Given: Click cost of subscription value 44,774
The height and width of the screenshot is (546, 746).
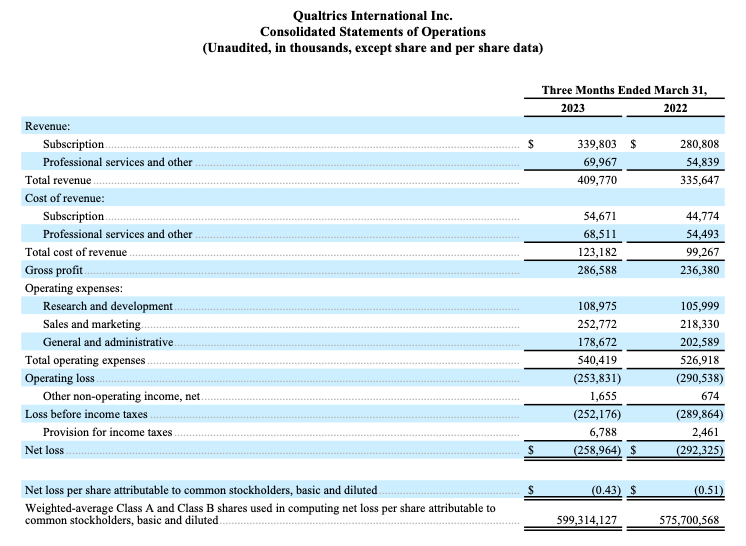Looking at the screenshot, I should (x=703, y=216).
